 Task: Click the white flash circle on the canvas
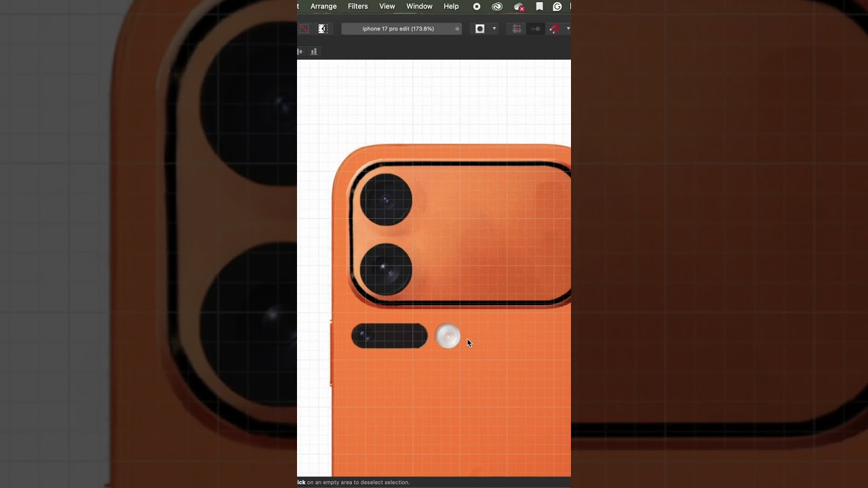pos(448,336)
